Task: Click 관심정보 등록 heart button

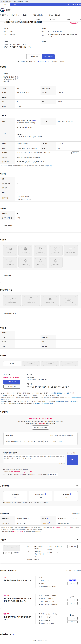Action: (33, 57)
